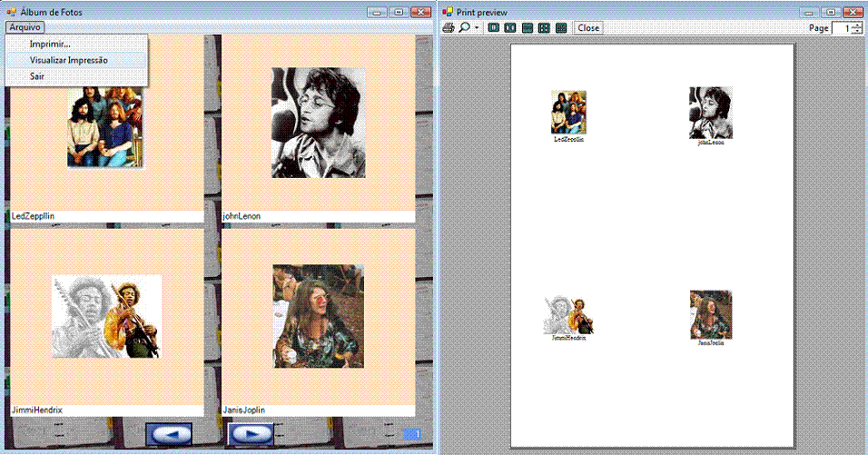868x455 pixels.
Task: Click the Álbum de Fotos title bar icon
Action: [x=11, y=12]
